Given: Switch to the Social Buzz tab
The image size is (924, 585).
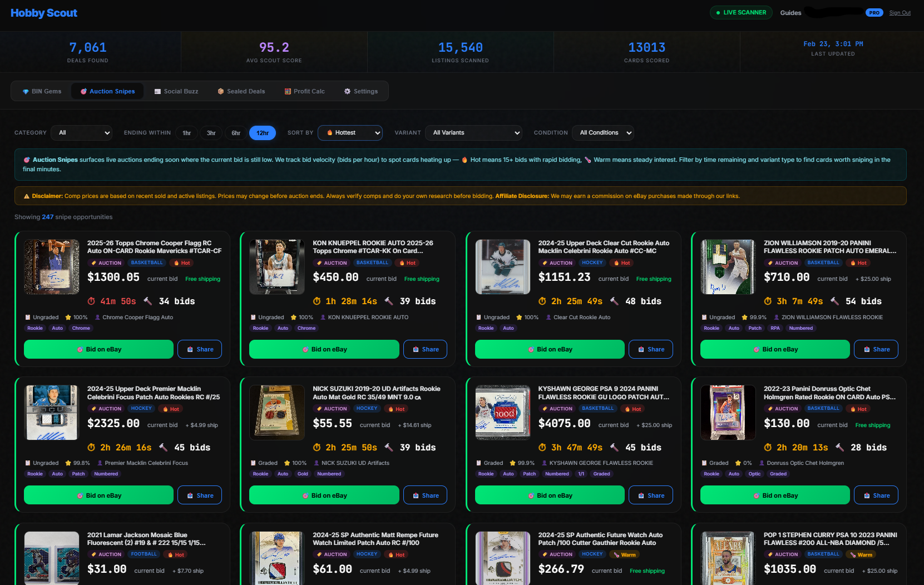Looking at the screenshot, I should point(176,91).
